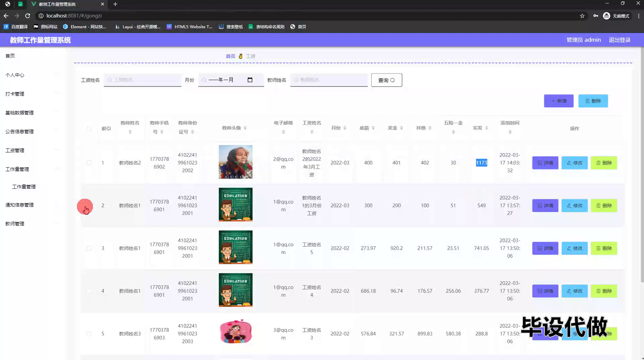Open Layui bookmark

coord(138,27)
